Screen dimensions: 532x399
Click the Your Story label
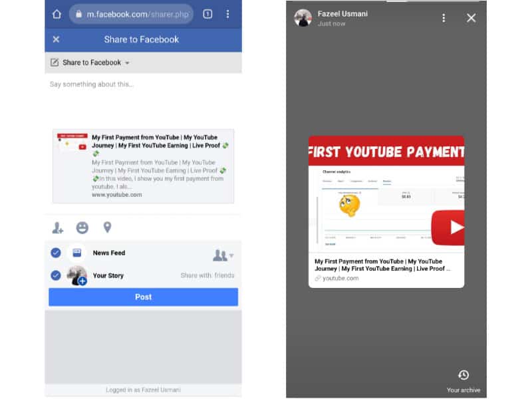[108, 275]
